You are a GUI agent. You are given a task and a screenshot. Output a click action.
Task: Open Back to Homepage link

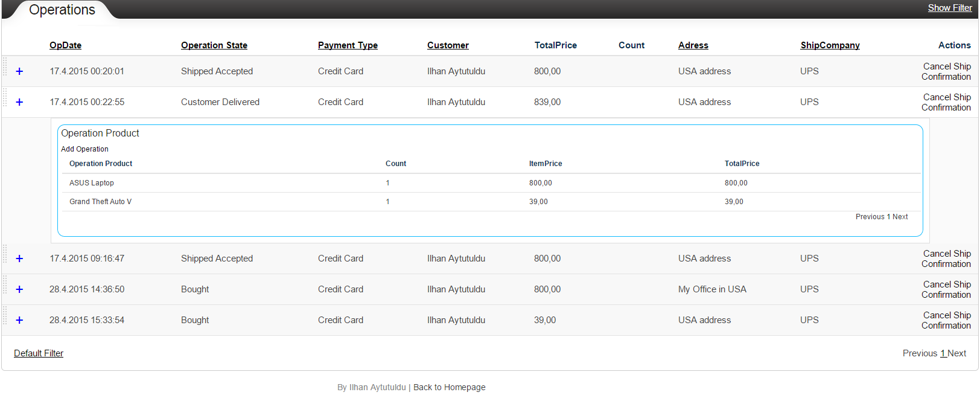tap(449, 387)
